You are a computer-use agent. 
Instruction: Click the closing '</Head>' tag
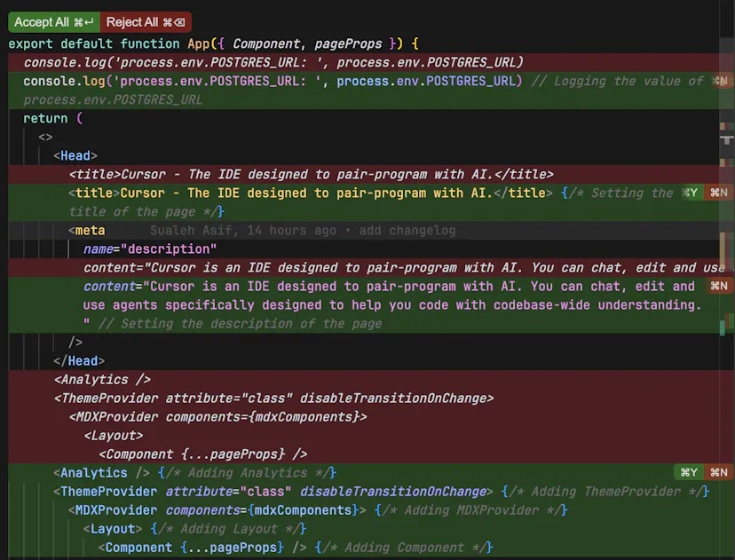click(79, 361)
